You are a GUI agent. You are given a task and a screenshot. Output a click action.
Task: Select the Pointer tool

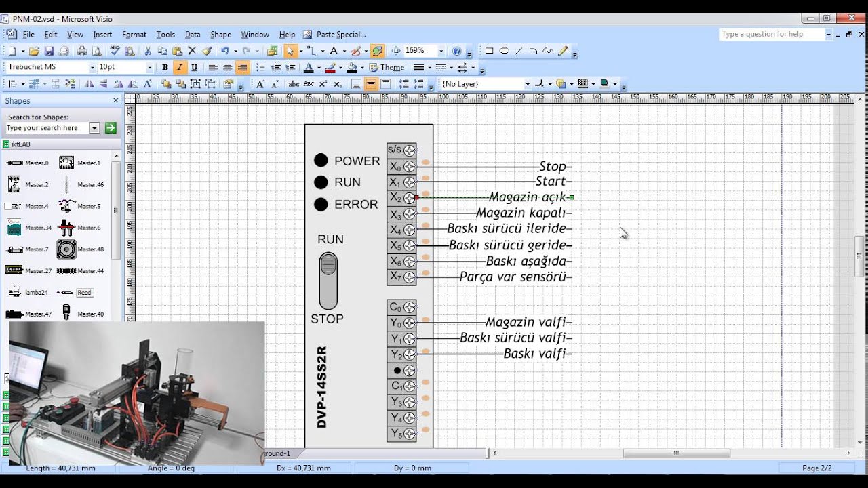click(290, 51)
